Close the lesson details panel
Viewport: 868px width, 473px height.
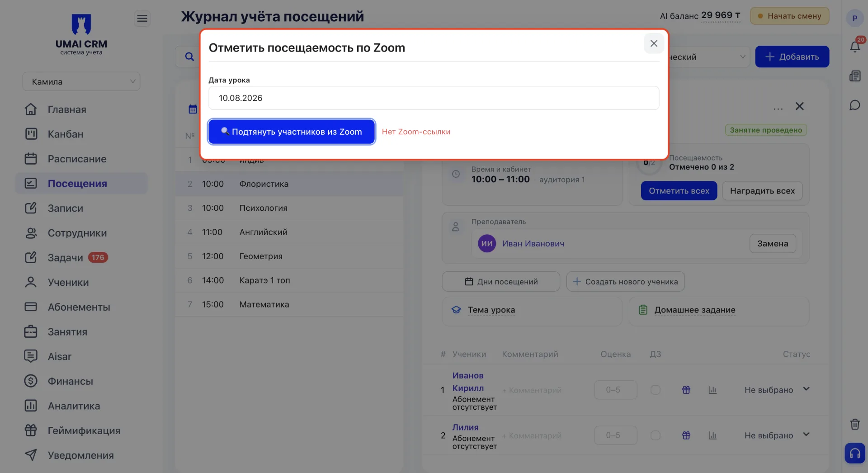800,106
